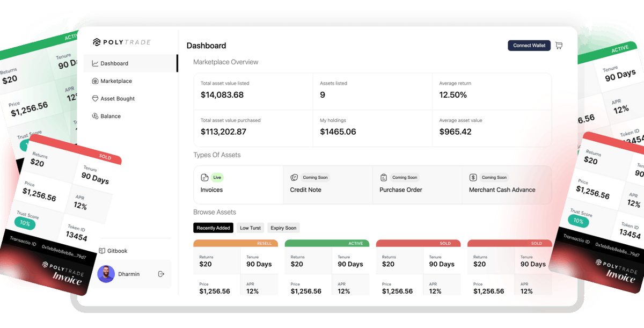
Task: Click the Dharmin username label
Action: pos(129,274)
